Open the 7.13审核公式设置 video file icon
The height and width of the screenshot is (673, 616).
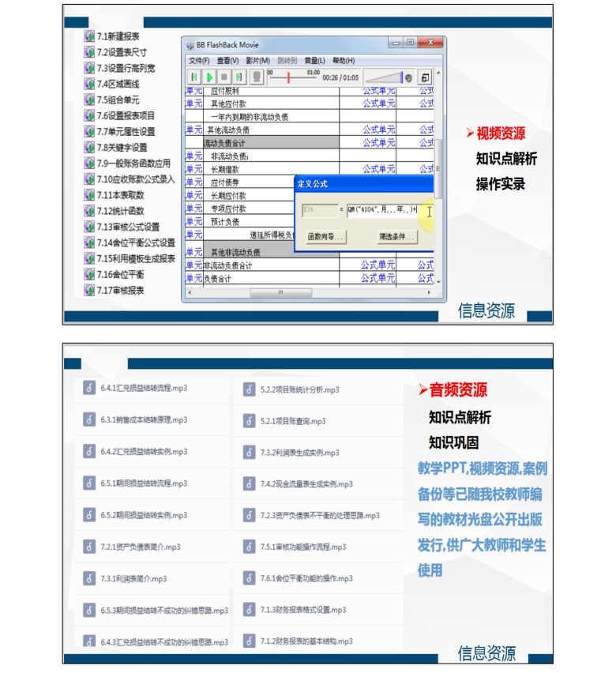pyautogui.click(x=89, y=227)
